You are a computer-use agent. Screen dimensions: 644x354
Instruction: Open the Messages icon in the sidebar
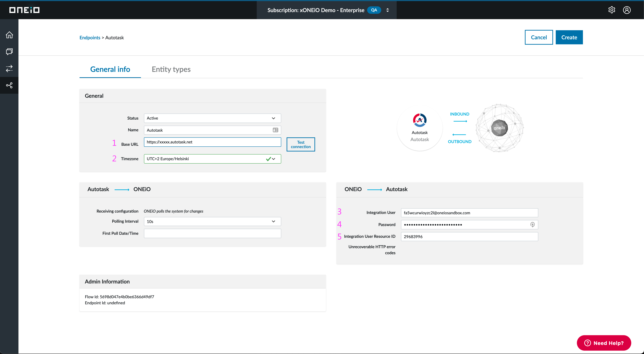pos(9,52)
